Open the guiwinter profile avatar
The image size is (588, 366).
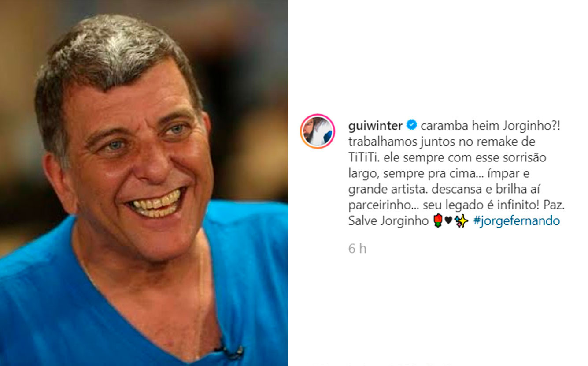pyautogui.click(x=318, y=131)
